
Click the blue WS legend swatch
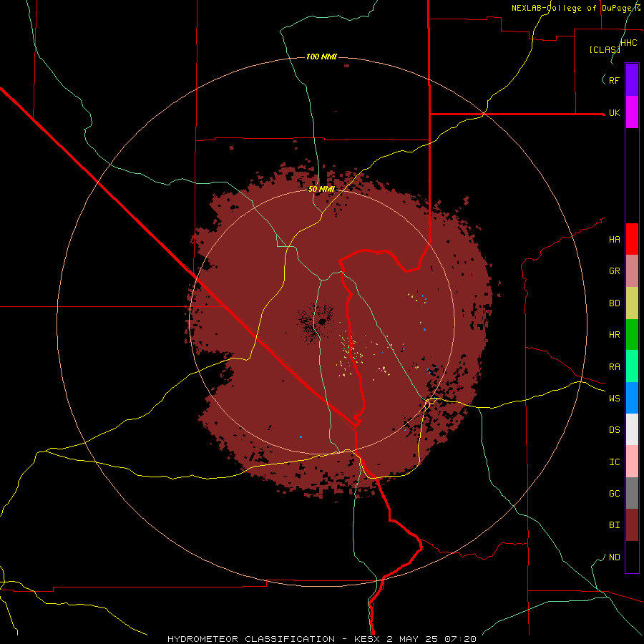point(632,398)
